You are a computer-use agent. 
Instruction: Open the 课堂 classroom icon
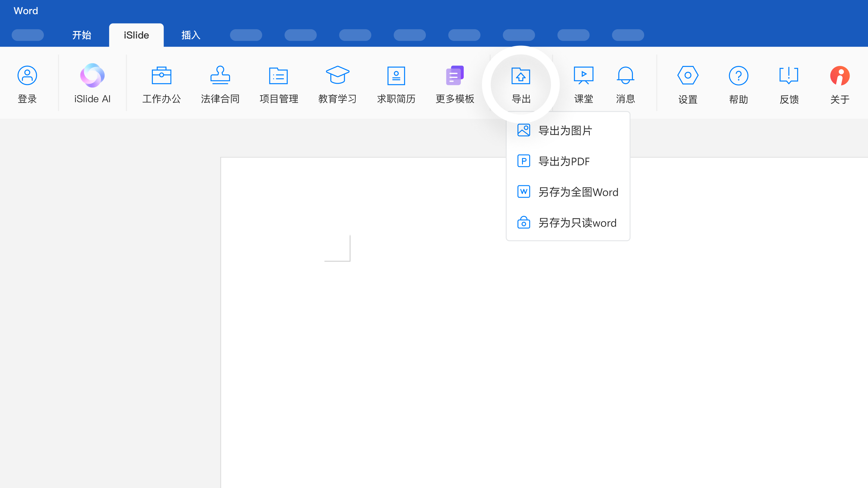pyautogui.click(x=583, y=84)
